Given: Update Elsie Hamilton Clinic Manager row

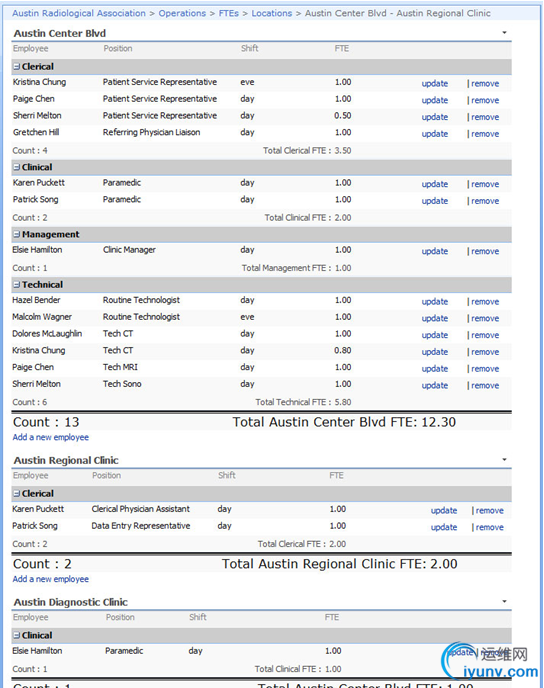Looking at the screenshot, I should coord(435,251).
